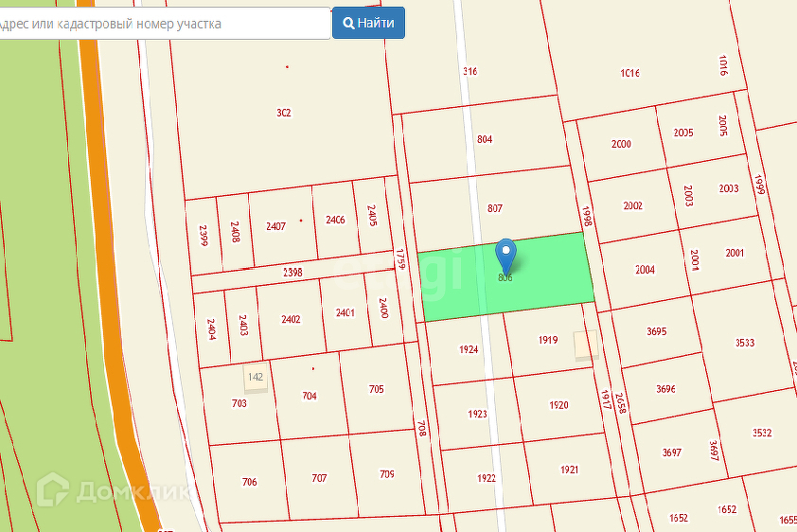Select parcel 3695 on the map

656,332
